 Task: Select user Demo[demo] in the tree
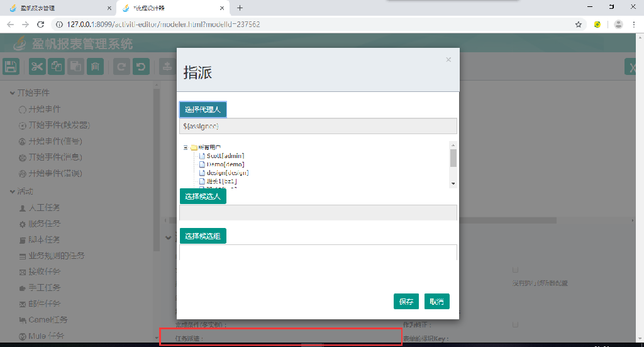[x=225, y=164]
